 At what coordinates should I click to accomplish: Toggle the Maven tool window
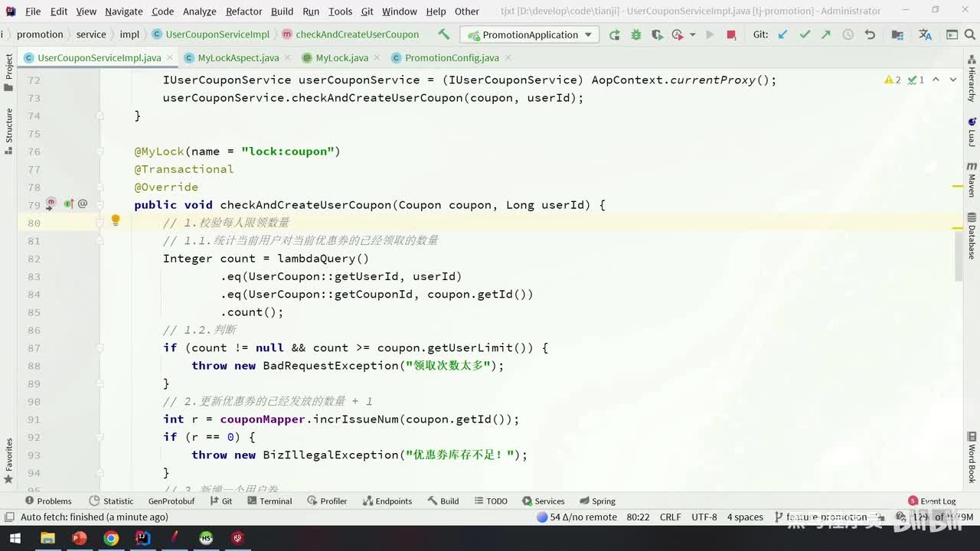pyautogui.click(x=972, y=180)
